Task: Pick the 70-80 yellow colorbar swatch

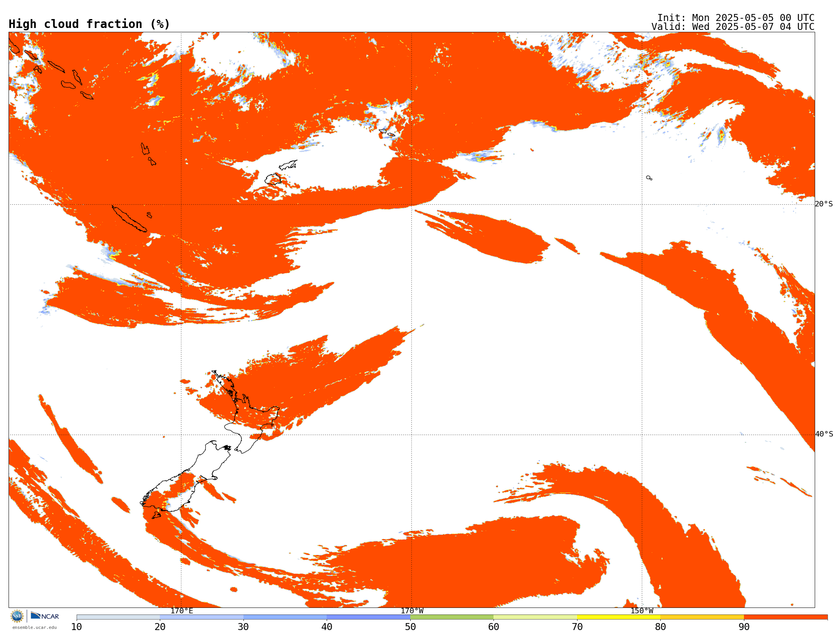Action: pos(619,617)
